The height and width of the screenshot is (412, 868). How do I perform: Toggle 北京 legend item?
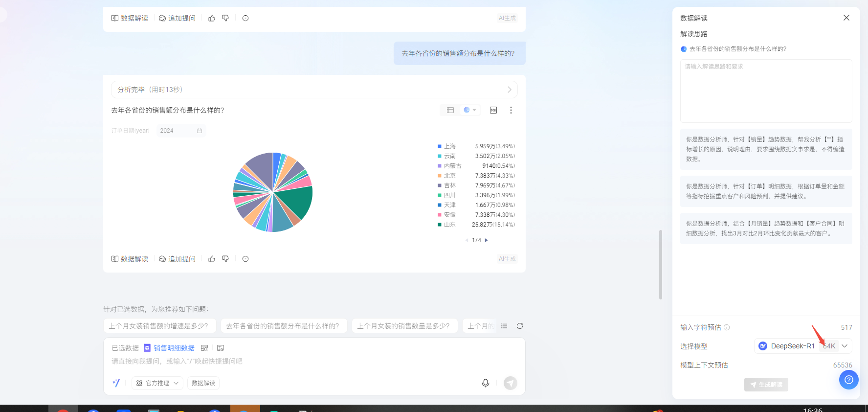476,176
